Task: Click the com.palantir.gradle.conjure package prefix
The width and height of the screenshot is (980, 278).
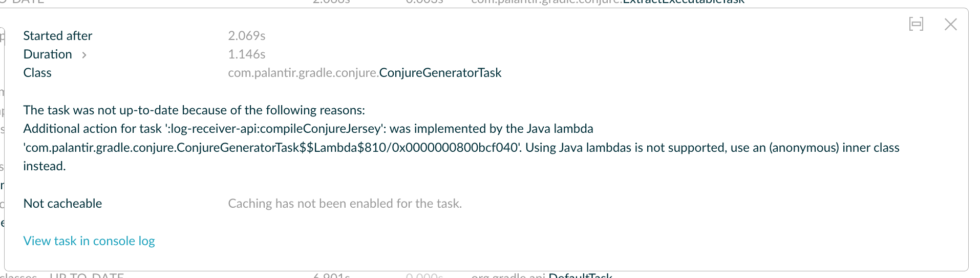Action: (303, 73)
